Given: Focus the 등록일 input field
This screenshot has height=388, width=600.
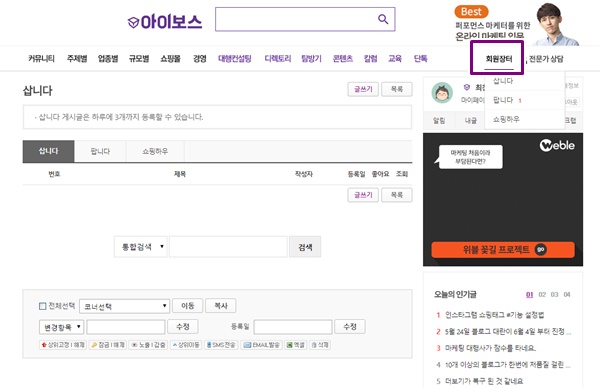Looking at the screenshot, I should 293,327.
